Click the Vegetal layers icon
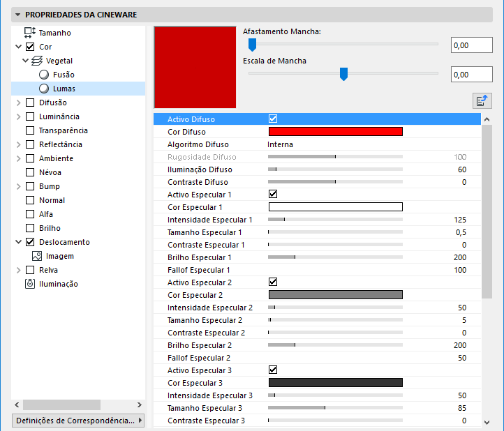 pos(37,61)
